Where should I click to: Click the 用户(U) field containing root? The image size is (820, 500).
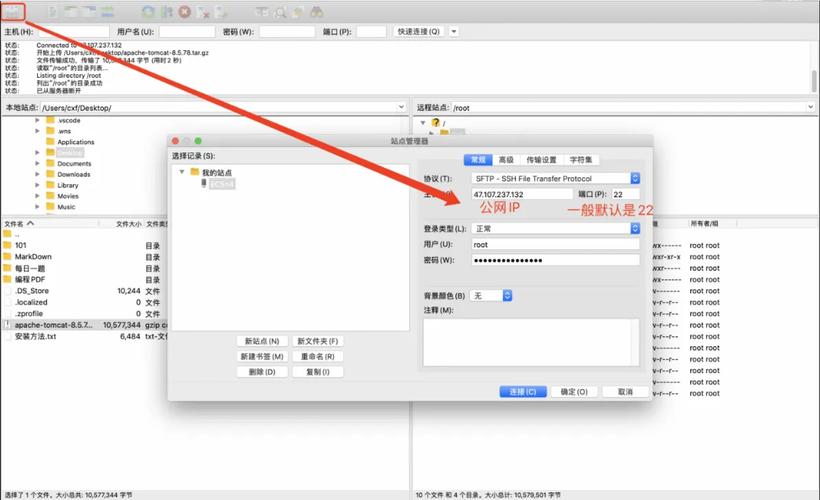click(x=555, y=244)
